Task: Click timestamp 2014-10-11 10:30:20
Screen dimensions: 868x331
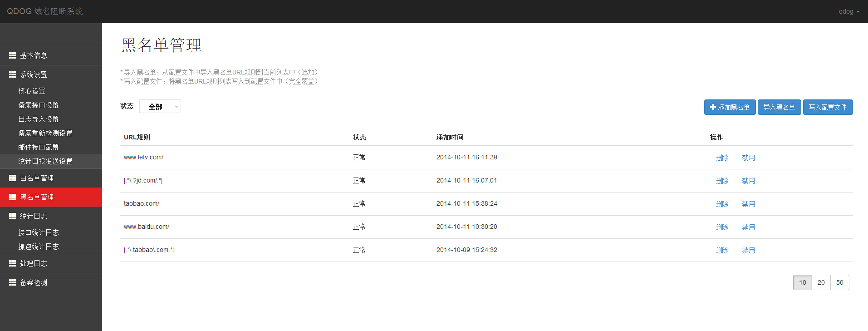Action: coord(467,227)
